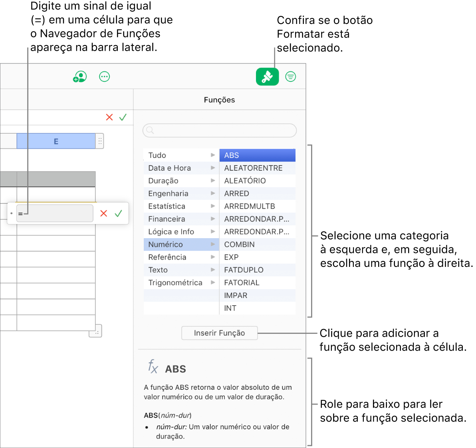Viewport: 476px width, 448px height.
Task: Click the formula input field next to the equals sign
Action: [x=56, y=213]
